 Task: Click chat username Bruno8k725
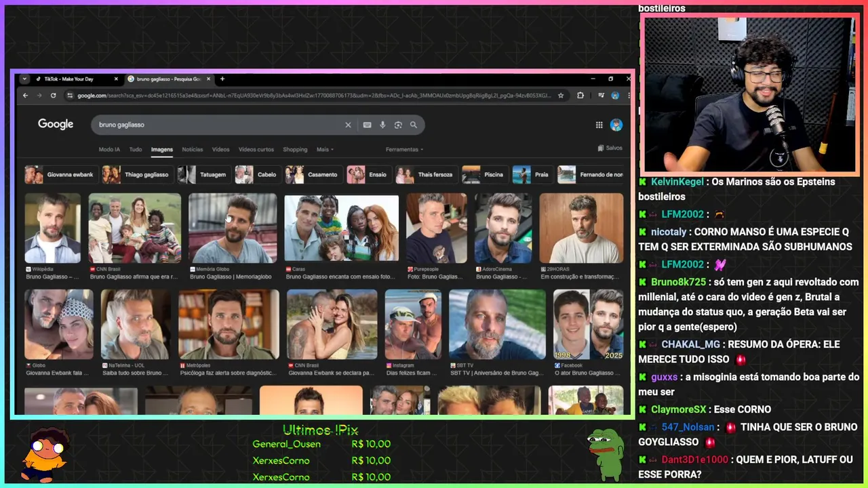coord(678,282)
